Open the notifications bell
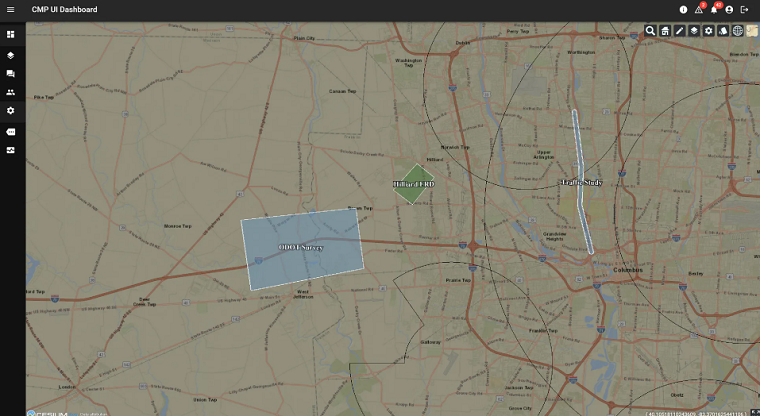This screenshot has width=760, height=416. 714,9
